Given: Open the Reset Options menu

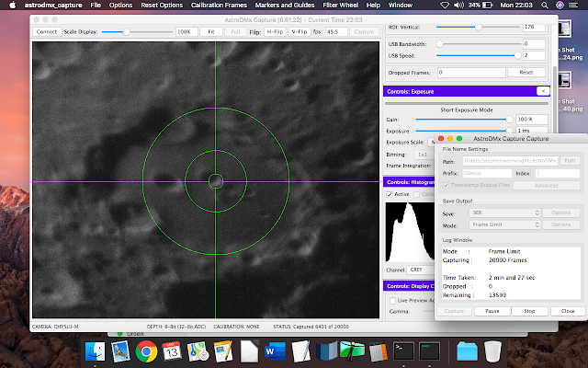Looking at the screenshot, I should pyautogui.click(x=162, y=5).
